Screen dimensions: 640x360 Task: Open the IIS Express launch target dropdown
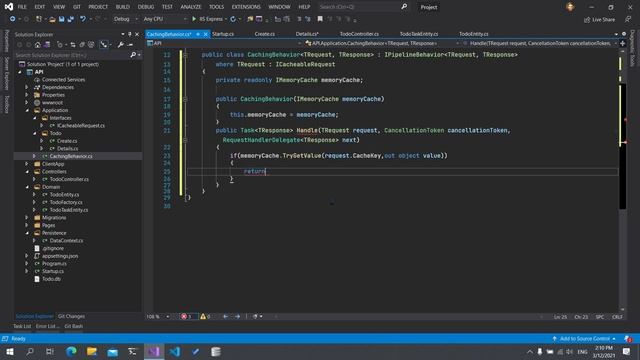point(226,19)
